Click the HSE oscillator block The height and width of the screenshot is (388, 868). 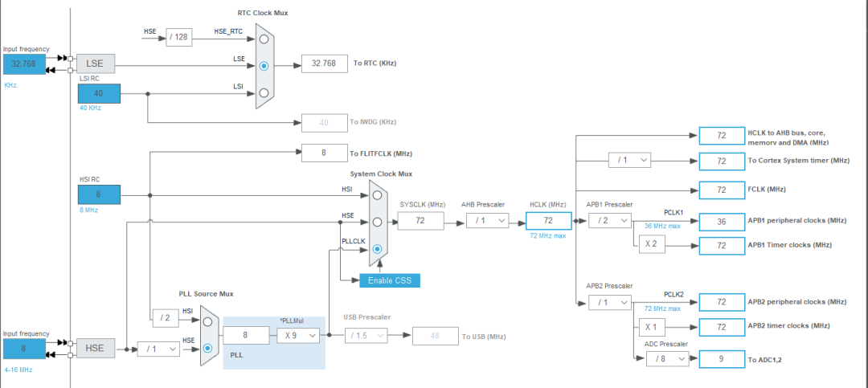point(96,348)
